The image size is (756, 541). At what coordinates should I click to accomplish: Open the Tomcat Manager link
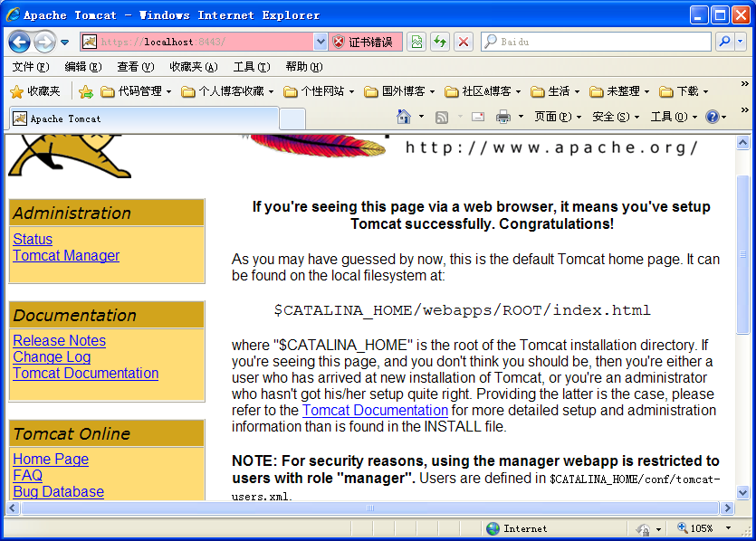pos(66,255)
